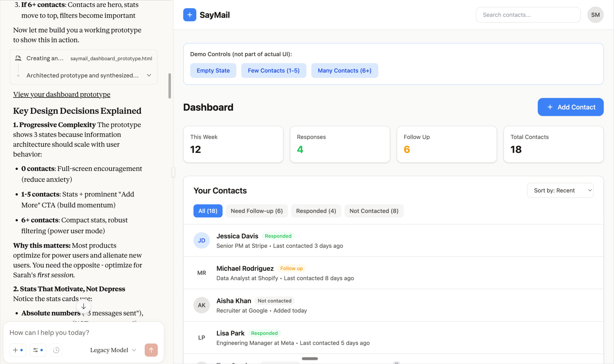Click the SayMail plus logo icon

click(190, 15)
